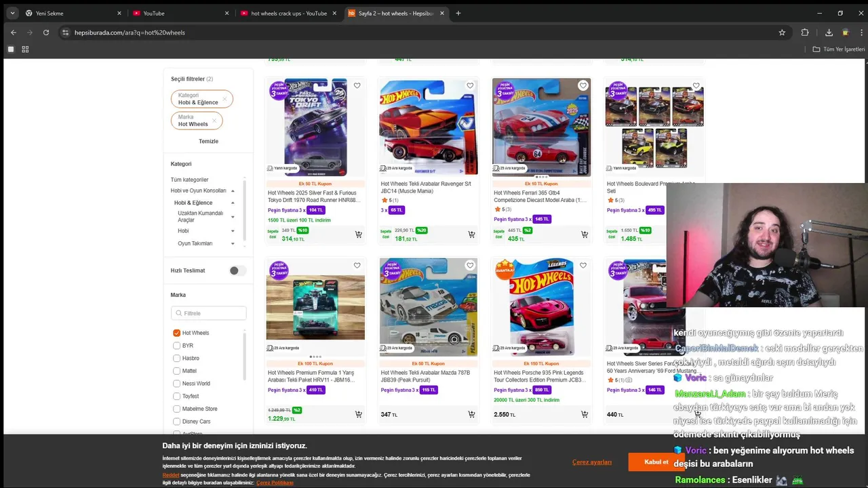
Task: Toggle Hızlı Teslimat switch
Action: [x=237, y=270]
